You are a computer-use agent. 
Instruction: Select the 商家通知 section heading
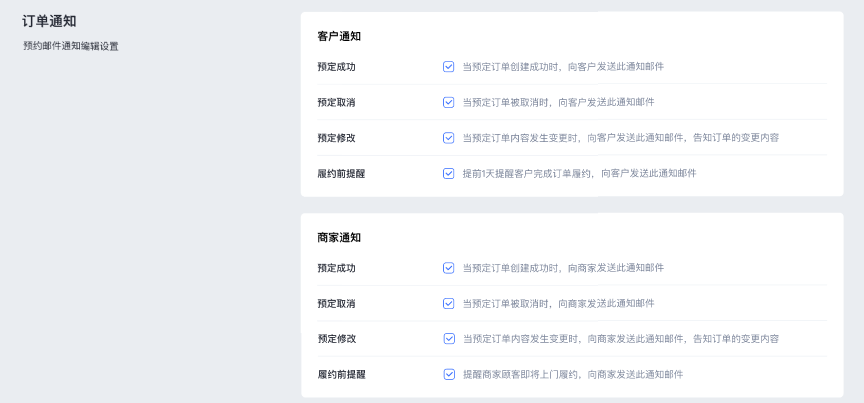click(x=339, y=238)
